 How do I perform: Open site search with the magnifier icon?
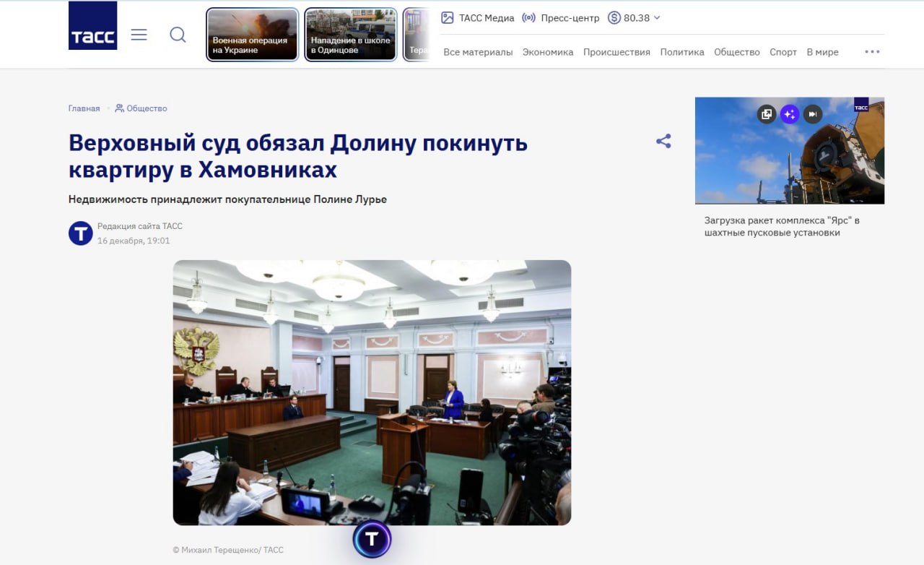click(178, 35)
